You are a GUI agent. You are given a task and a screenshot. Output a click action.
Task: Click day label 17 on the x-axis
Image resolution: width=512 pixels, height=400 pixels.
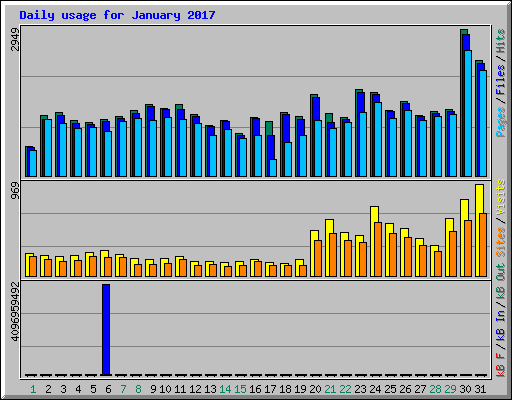(x=270, y=389)
